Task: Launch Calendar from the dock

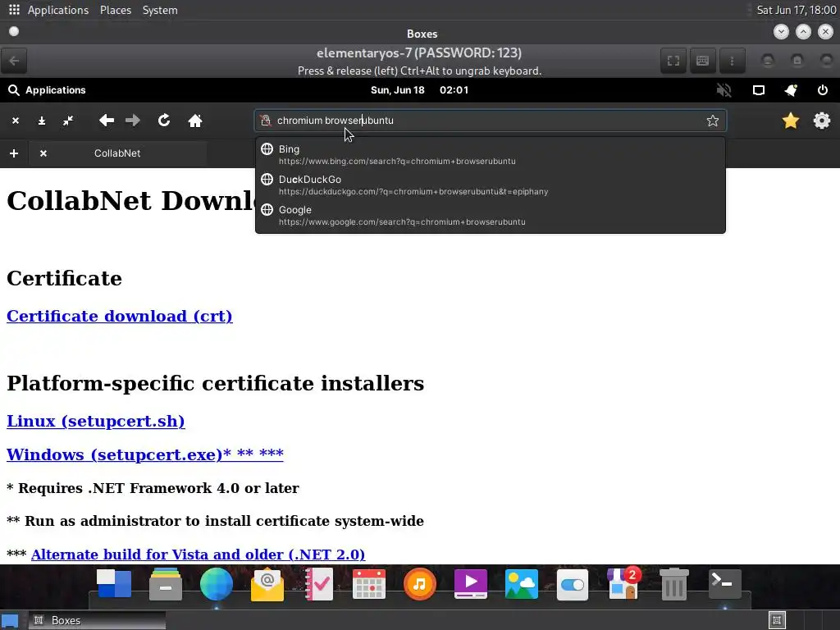Action: (369, 584)
